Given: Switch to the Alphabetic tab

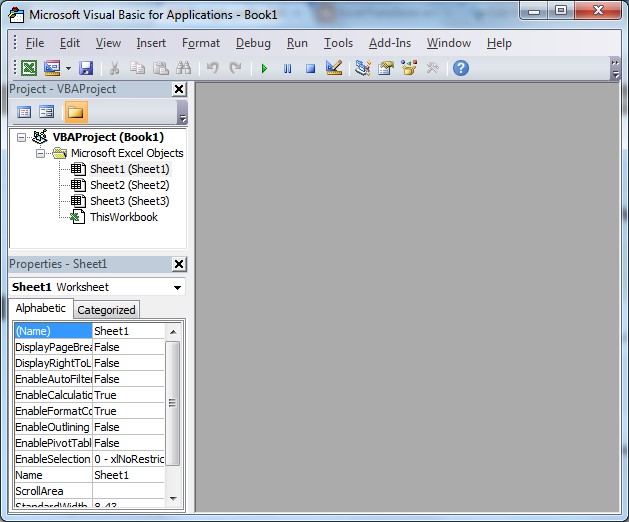Looking at the screenshot, I should [x=41, y=308].
